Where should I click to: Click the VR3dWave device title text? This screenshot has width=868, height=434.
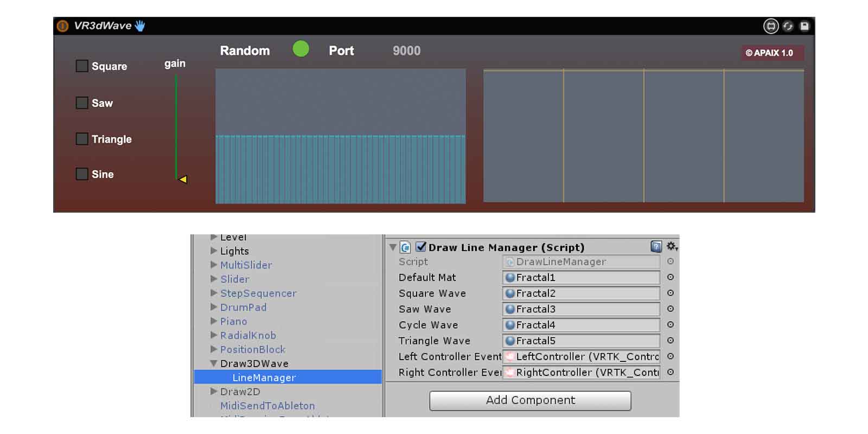pos(103,25)
